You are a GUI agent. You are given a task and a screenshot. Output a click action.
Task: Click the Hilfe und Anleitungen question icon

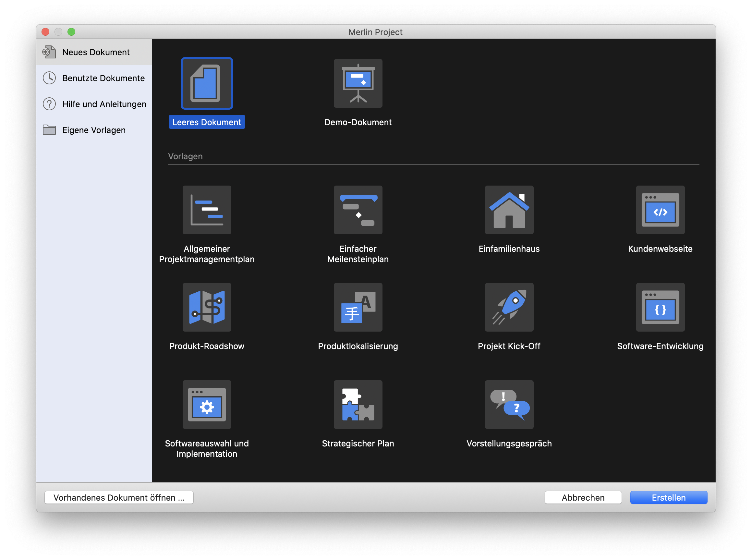click(x=49, y=104)
